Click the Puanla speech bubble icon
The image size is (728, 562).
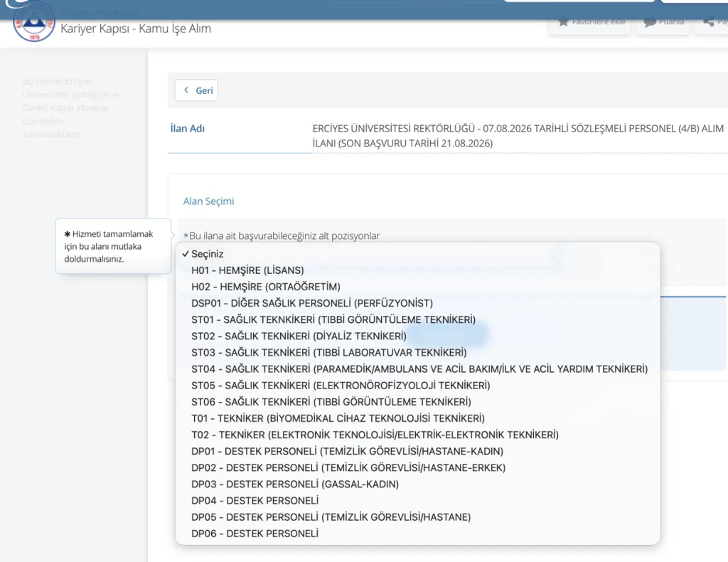point(650,21)
